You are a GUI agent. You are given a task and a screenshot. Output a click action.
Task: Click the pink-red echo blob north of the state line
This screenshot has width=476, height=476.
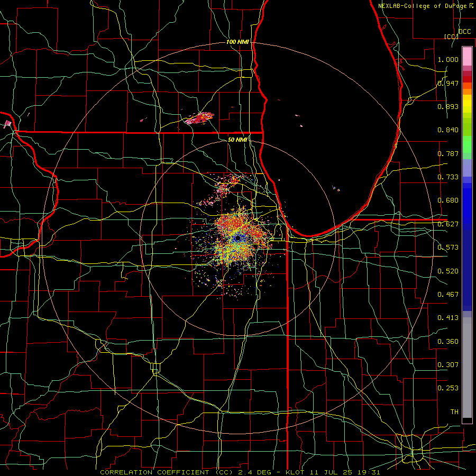(x=199, y=118)
